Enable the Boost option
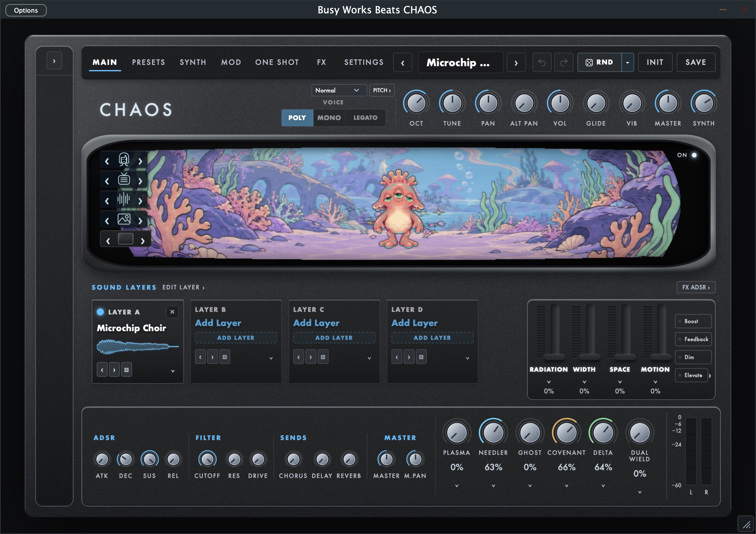The width and height of the screenshot is (756, 534). tap(693, 321)
